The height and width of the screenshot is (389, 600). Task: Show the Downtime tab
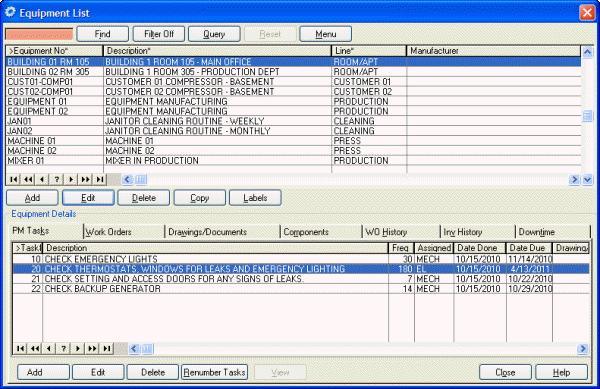(536, 232)
